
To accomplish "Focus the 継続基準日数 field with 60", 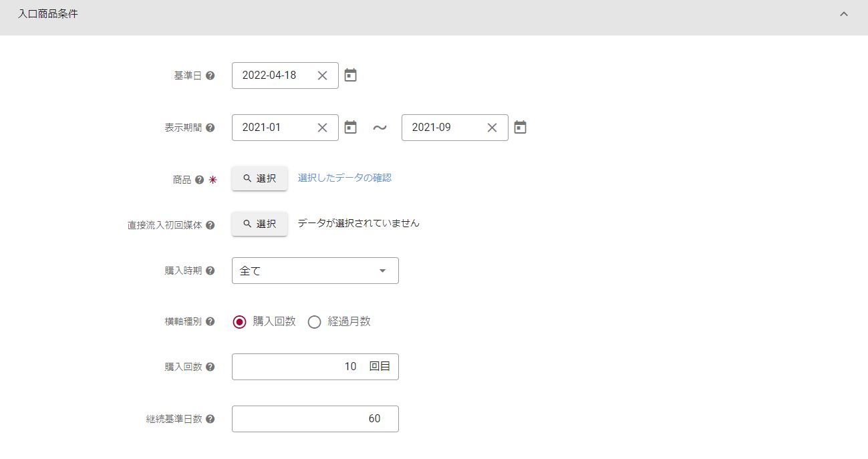I will [x=314, y=419].
